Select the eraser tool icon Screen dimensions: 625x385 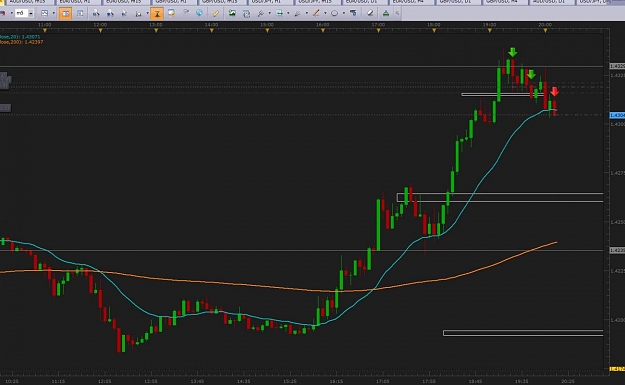370,13
